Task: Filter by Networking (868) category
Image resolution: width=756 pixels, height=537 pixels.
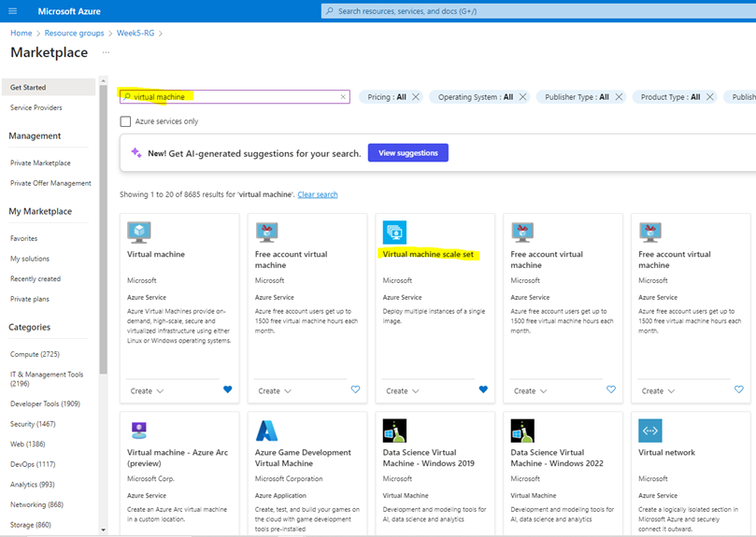Action: pyautogui.click(x=36, y=504)
